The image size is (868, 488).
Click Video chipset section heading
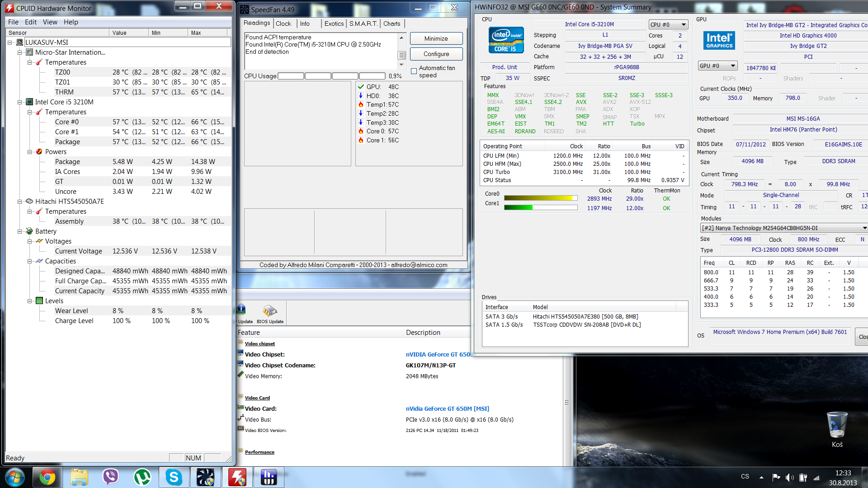[260, 343]
